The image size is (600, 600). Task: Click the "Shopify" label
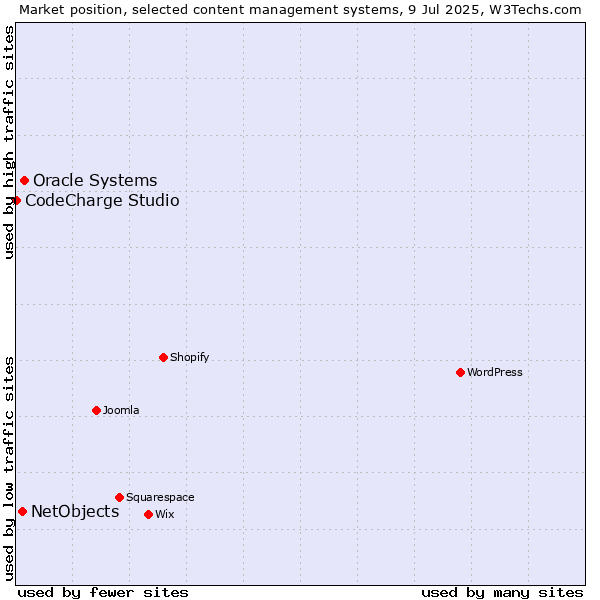pos(189,357)
